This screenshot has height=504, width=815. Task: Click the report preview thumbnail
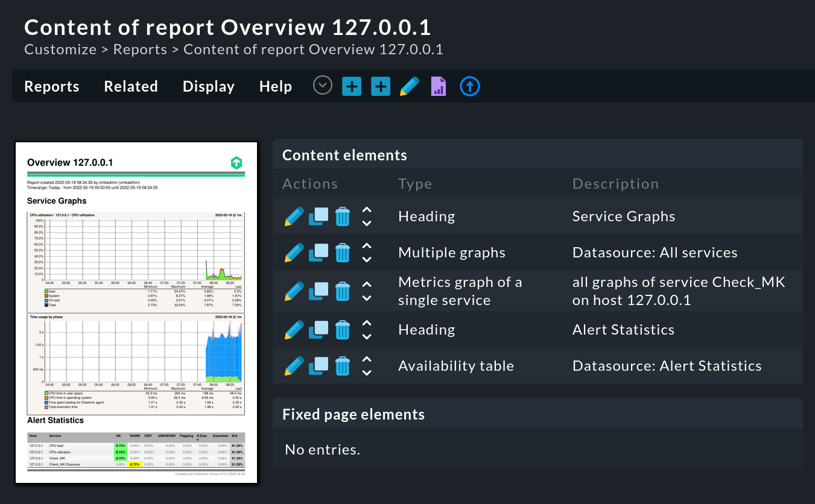click(x=136, y=310)
